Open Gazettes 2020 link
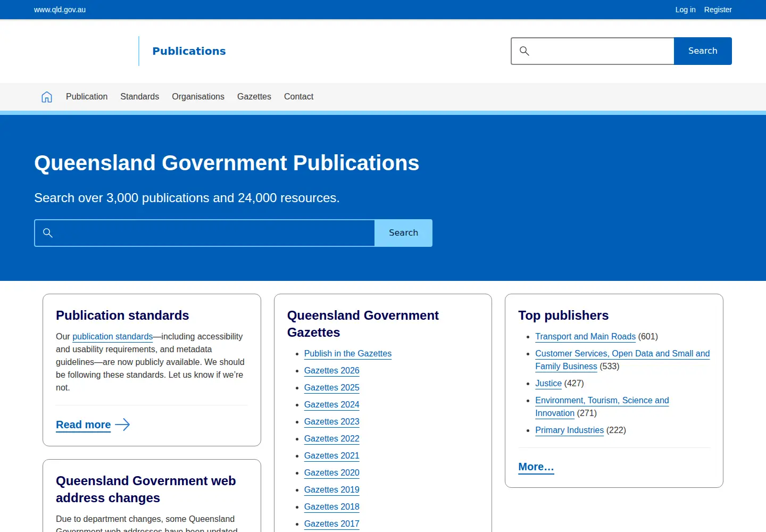The width and height of the screenshot is (766, 532). [332, 473]
